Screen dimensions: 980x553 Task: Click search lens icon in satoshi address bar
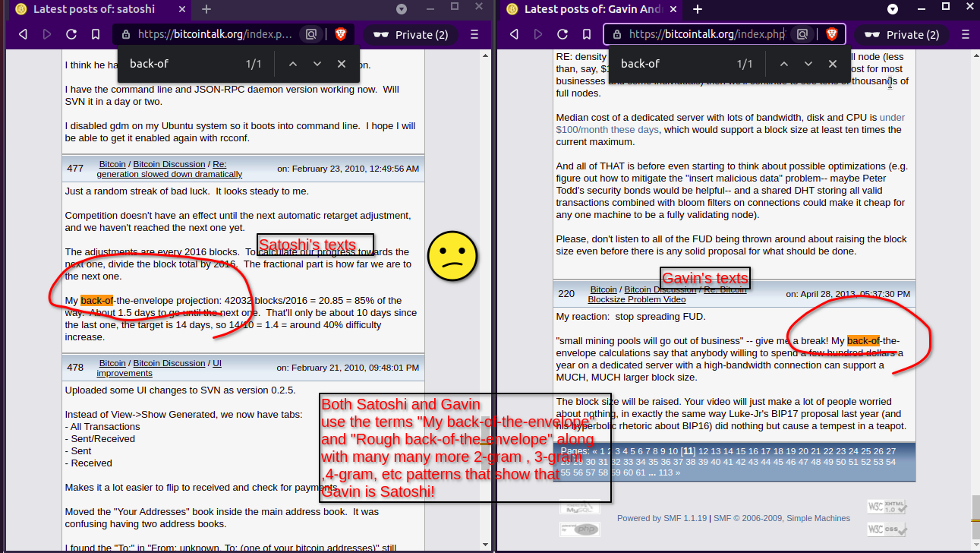310,34
